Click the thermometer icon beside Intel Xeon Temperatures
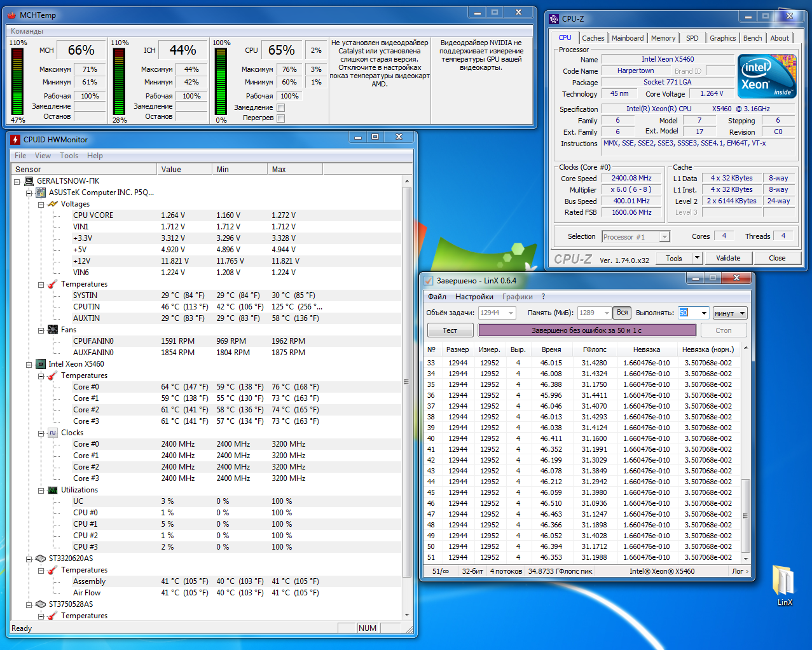 pos(52,376)
